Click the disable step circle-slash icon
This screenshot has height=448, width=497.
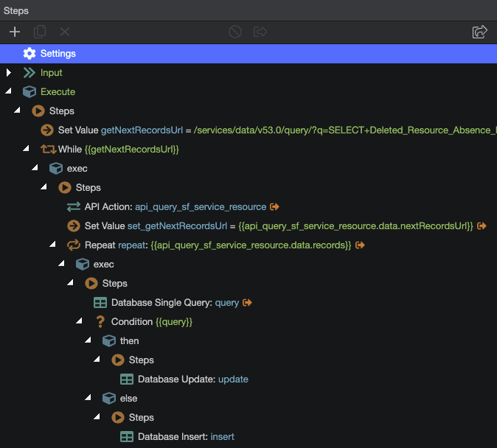235,32
